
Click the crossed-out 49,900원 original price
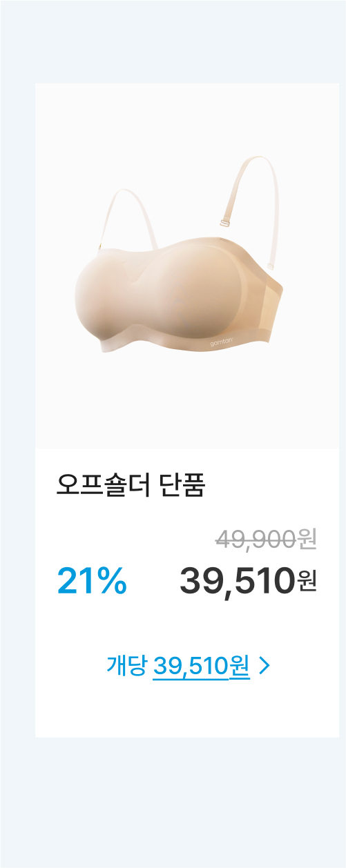click(x=266, y=539)
